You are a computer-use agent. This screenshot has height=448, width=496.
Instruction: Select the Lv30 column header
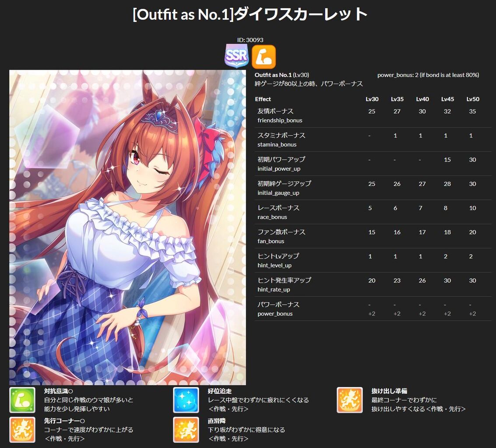coord(372,99)
